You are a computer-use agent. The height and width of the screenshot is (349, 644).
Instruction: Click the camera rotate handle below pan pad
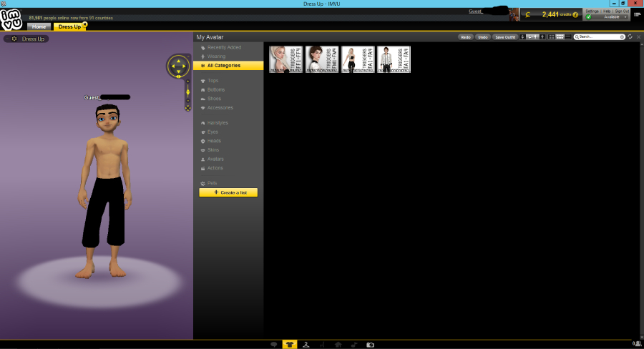click(179, 77)
